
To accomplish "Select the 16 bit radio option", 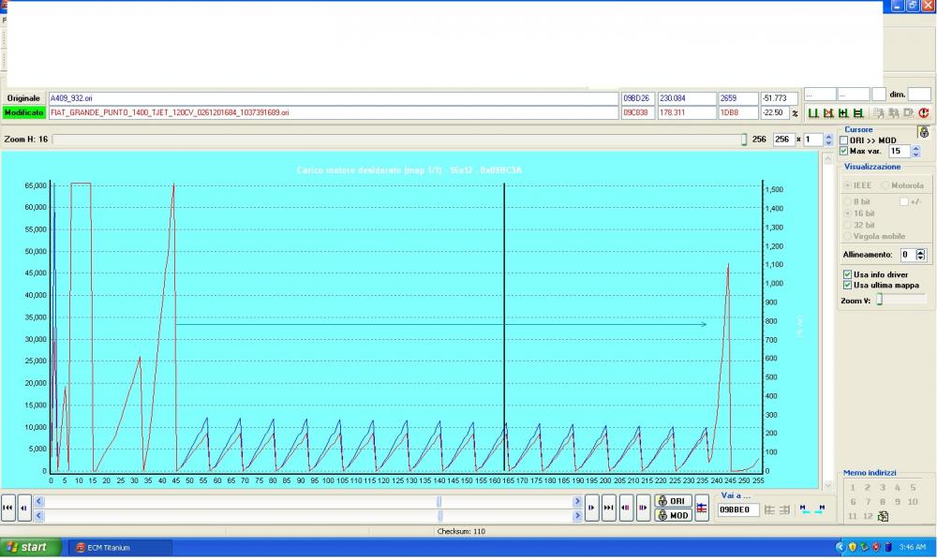I will [847, 214].
